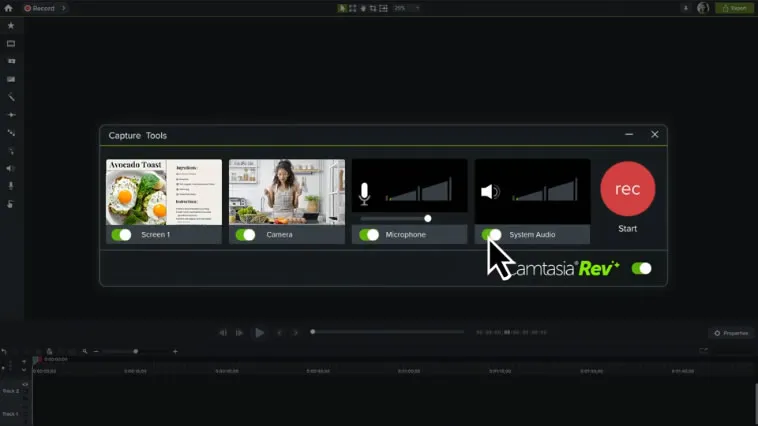Viewport: 758px width, 426px height.
Task: Minimize the Capture Tools dialog
Action: 629,134
